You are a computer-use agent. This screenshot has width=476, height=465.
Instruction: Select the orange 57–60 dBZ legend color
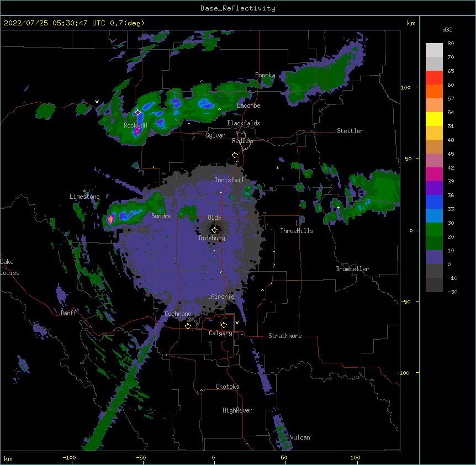(x=434, y=91)
